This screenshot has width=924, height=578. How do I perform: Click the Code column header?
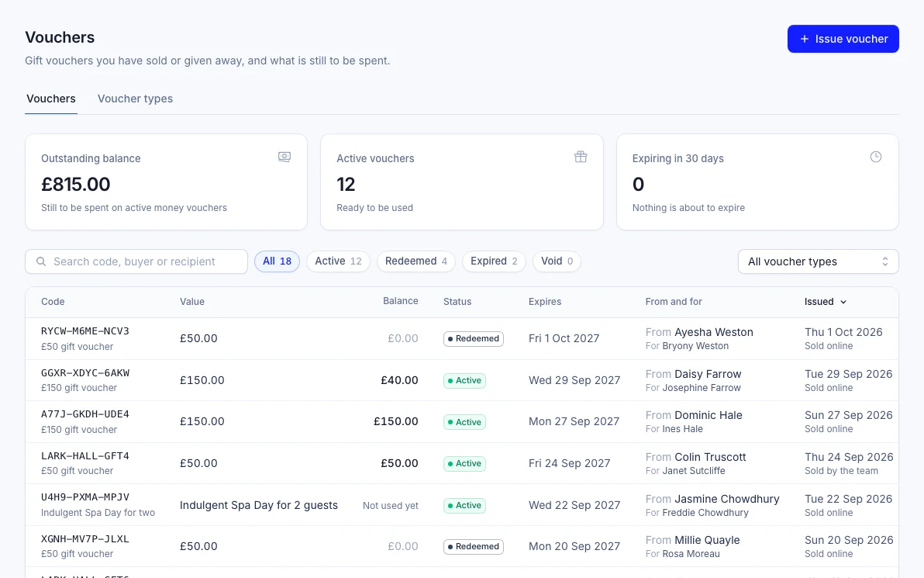[53, 301]
